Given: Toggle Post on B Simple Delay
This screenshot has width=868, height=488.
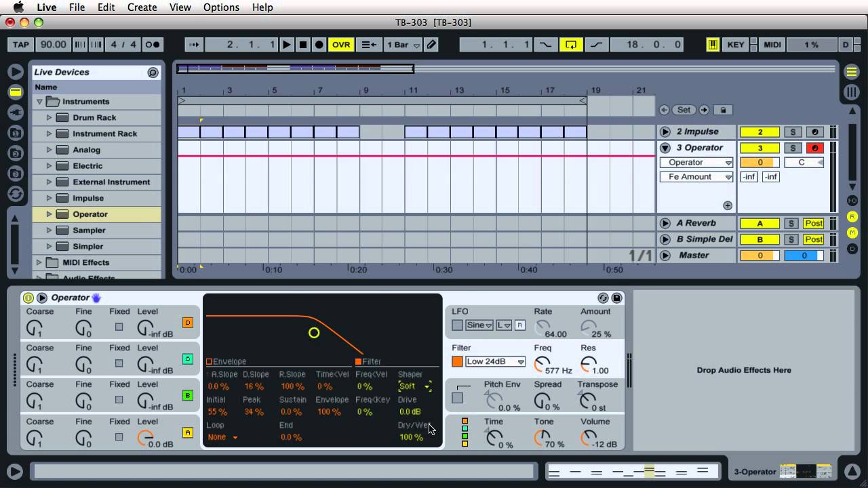Looking at the screenshot, I should pyautogui.click(x=814, y=239).
